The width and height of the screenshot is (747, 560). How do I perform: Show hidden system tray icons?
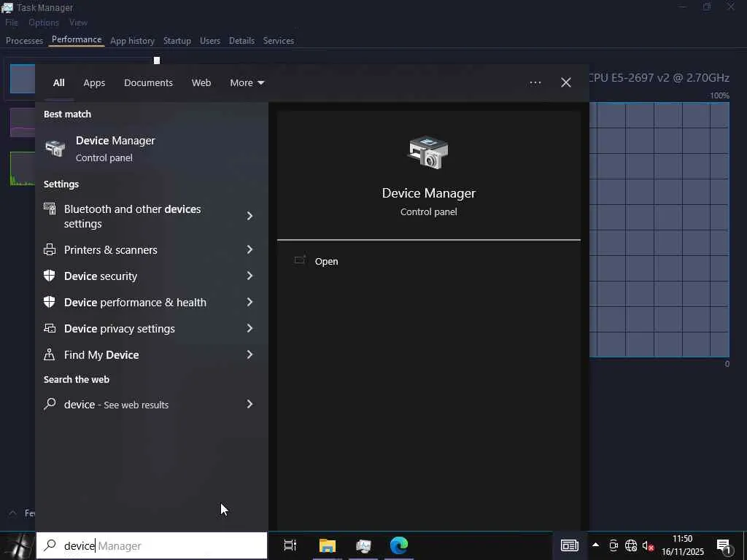tap(595, 545)
